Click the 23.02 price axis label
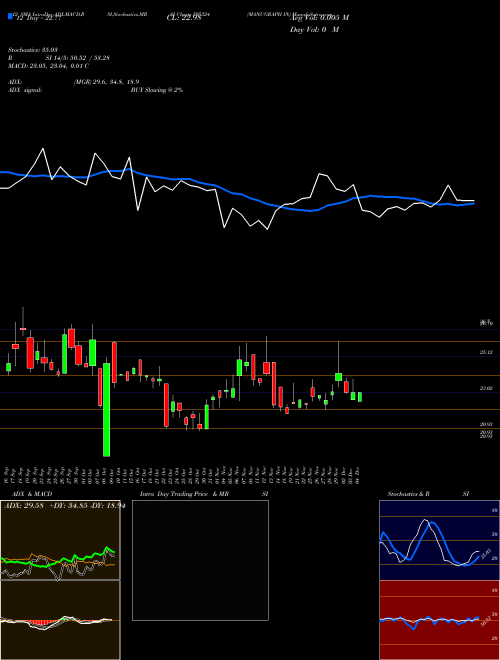Screen dimensions: 500x660 (486, 388)
